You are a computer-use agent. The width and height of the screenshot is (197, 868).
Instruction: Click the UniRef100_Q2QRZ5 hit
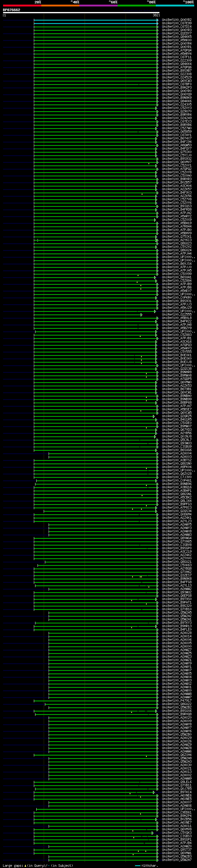coord(177,417)
